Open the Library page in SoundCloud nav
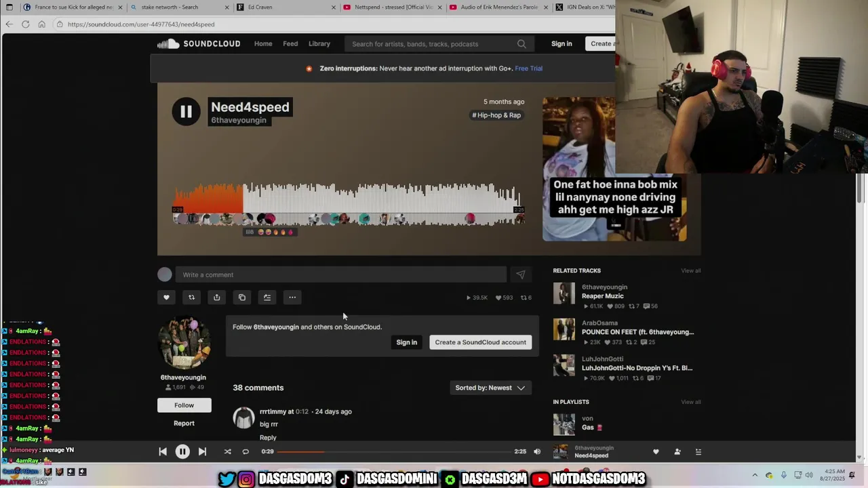The image size is (868, 488). point(319,44)
